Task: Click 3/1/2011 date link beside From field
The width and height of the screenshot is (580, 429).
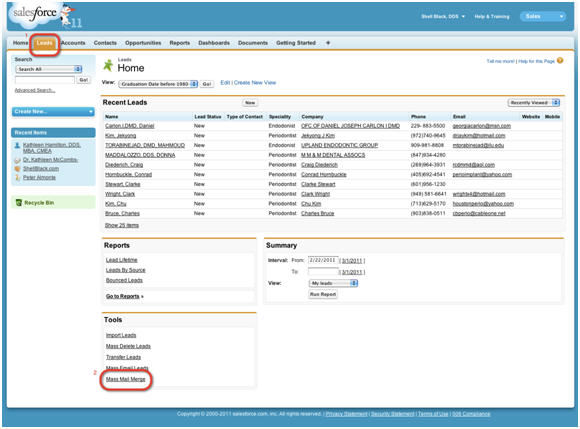Action: [x=352, y=261]
